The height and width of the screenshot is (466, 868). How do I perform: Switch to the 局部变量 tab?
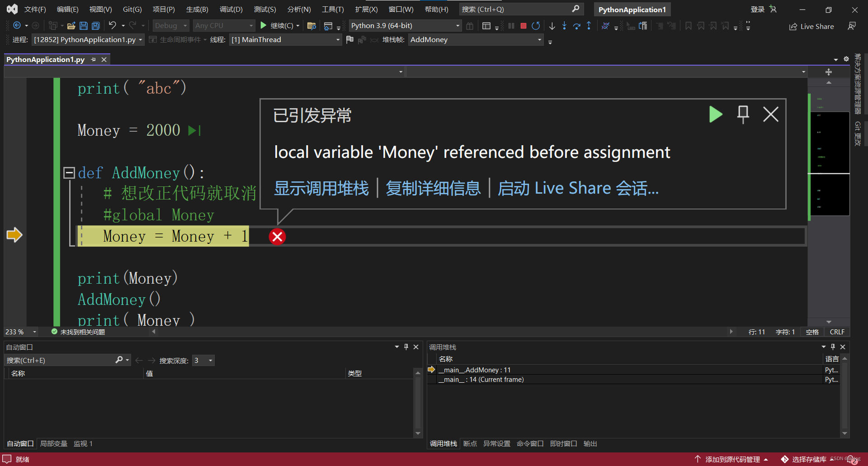point(54,444)
